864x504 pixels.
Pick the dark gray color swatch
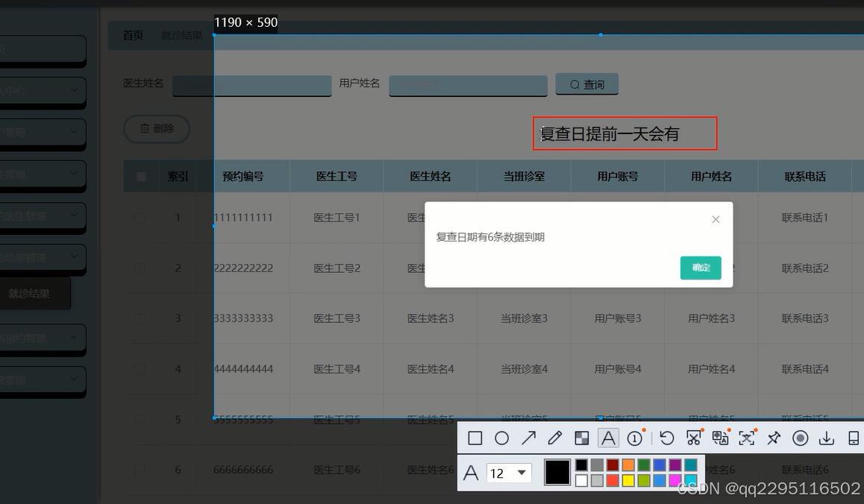point(597,465)
